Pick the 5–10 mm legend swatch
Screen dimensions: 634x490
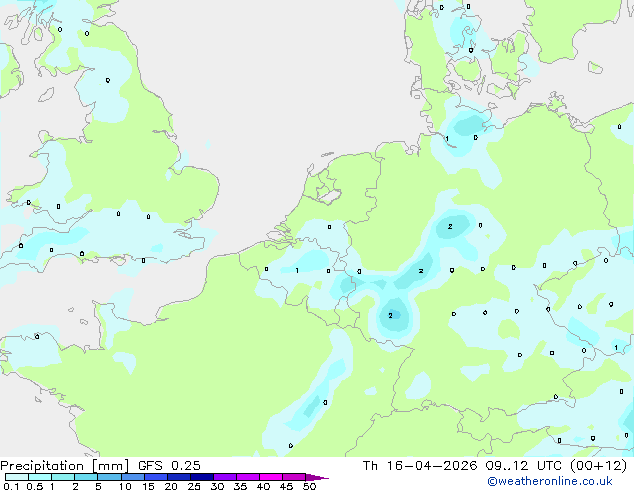(109, 477)
